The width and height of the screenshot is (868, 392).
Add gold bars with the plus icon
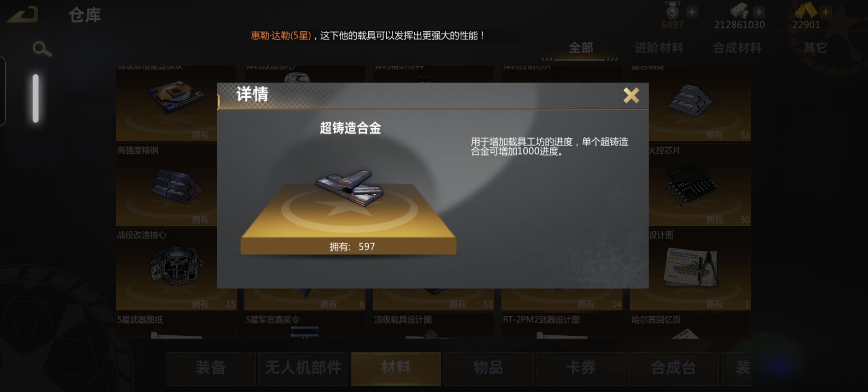[826, 12]
